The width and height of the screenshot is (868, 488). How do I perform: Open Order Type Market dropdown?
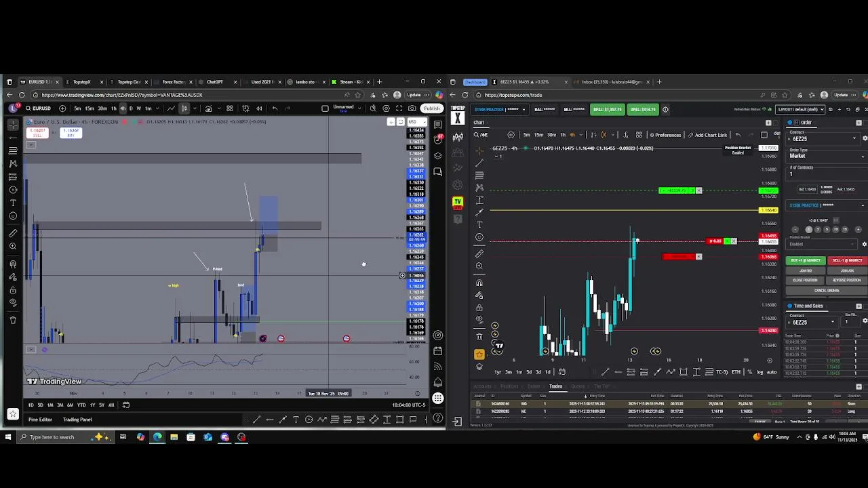[826, 155]
